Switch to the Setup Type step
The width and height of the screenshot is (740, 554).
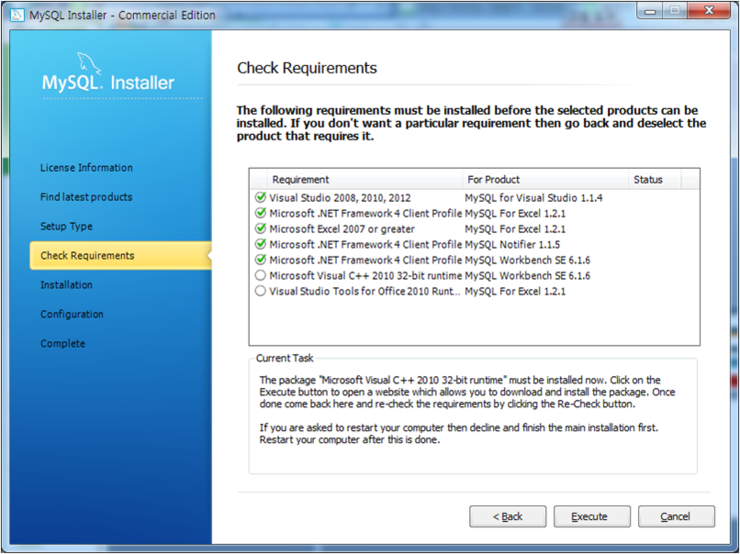(x=66, y=226)
